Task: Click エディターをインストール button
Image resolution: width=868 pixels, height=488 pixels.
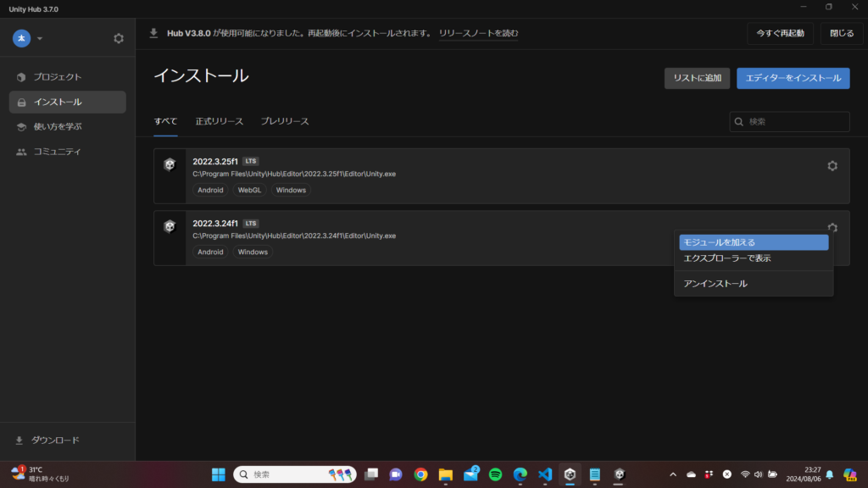Action: pos(793,78)
